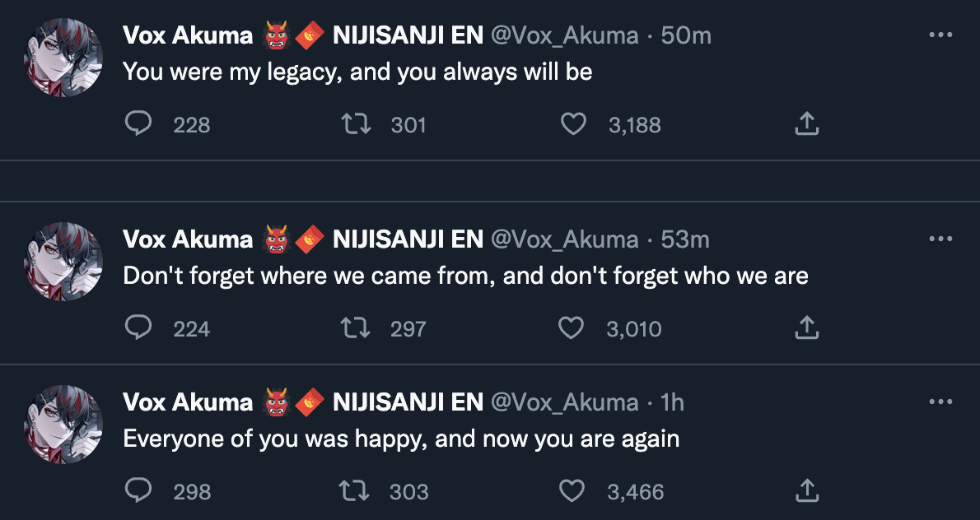Reply to the 'You were my legacy' tweet
The width and height of the screenshot is (980, 520).
pos(138,124)
